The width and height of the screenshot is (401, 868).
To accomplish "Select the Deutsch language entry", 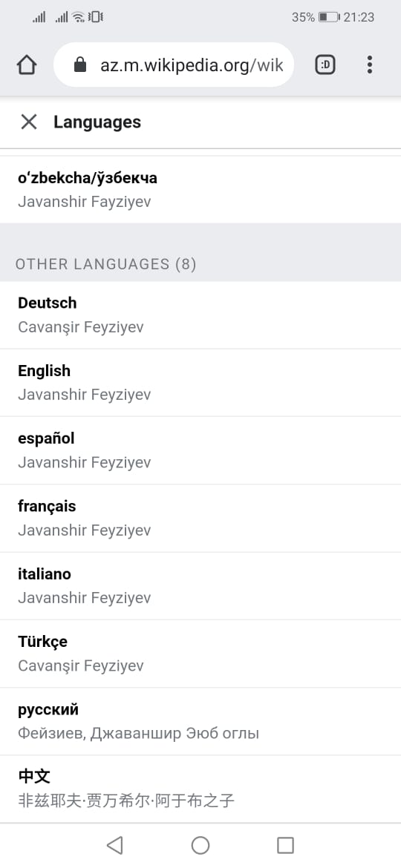I will tap(200, 315).
